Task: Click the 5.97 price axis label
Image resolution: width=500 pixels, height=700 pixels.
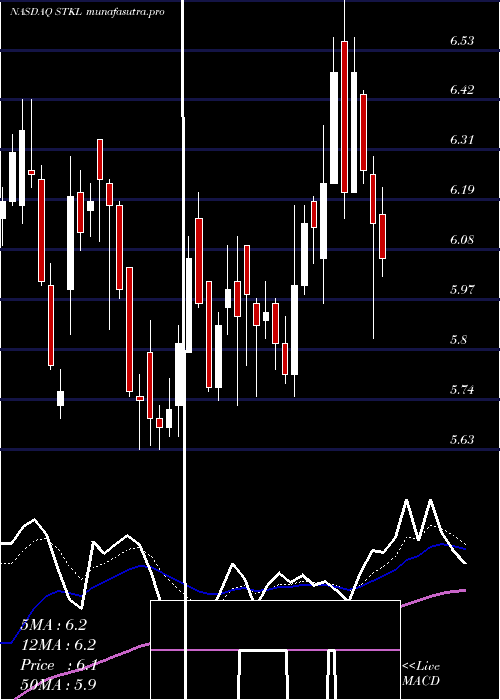Action: tap(462, 290)
